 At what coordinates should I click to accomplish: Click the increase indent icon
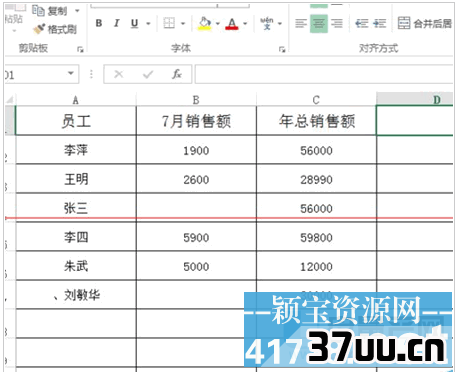pyautogui.click(x=380, y=23)
